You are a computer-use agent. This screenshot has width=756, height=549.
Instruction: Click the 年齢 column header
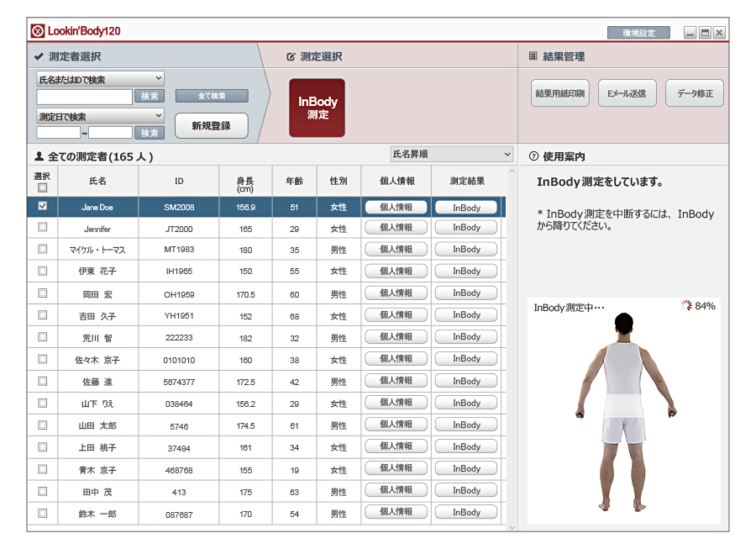pyautogui.click(x=295, y=181)
